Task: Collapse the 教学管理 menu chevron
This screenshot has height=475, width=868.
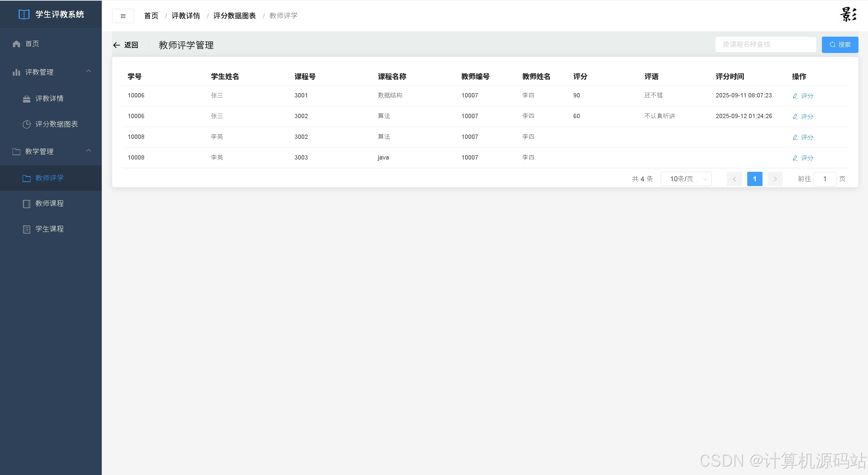Action: pyautogui.click(x=89, y=150)
